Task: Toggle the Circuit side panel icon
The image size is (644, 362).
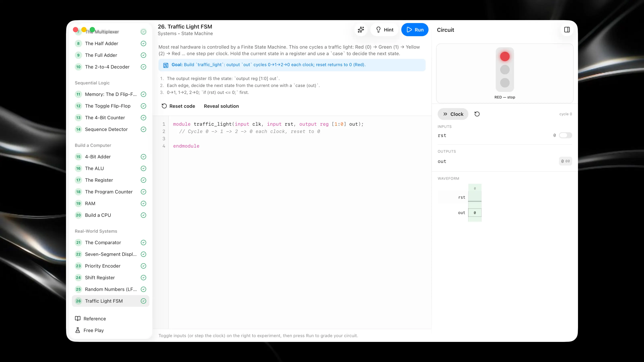Action: click(567, 30)
